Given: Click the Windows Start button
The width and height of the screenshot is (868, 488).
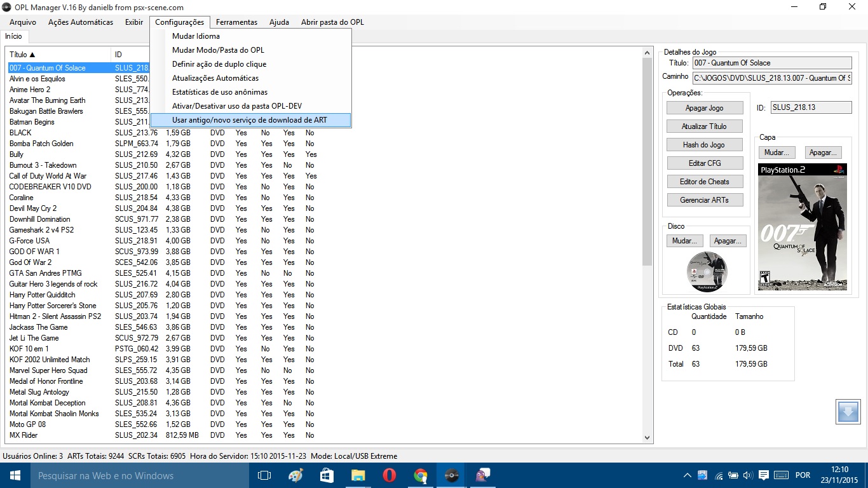Looking at the screenshot, I should point(15,475).
